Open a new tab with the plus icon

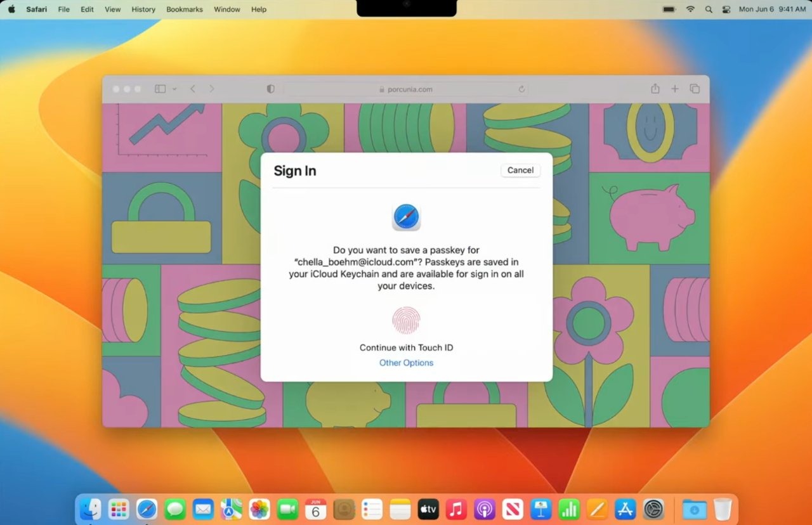click(674, 89)
